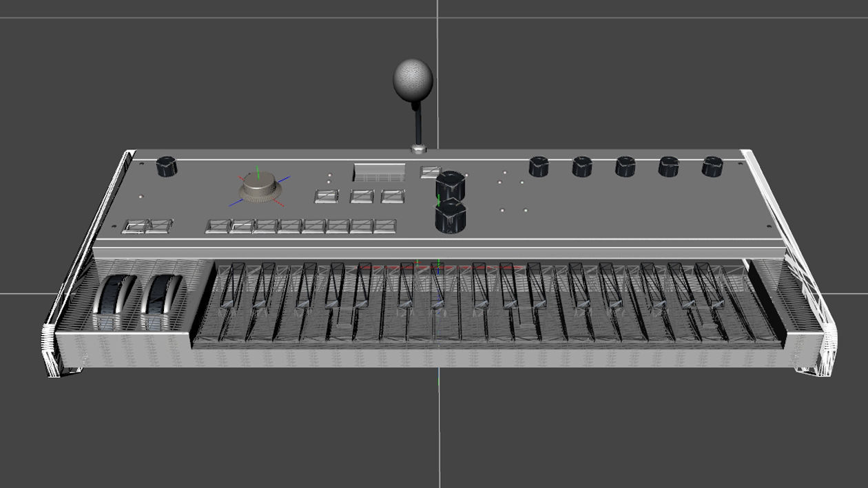This screenshot has width=868, height=488.
Task: Click the first button in the eight-button row
Action: [218, 226]
